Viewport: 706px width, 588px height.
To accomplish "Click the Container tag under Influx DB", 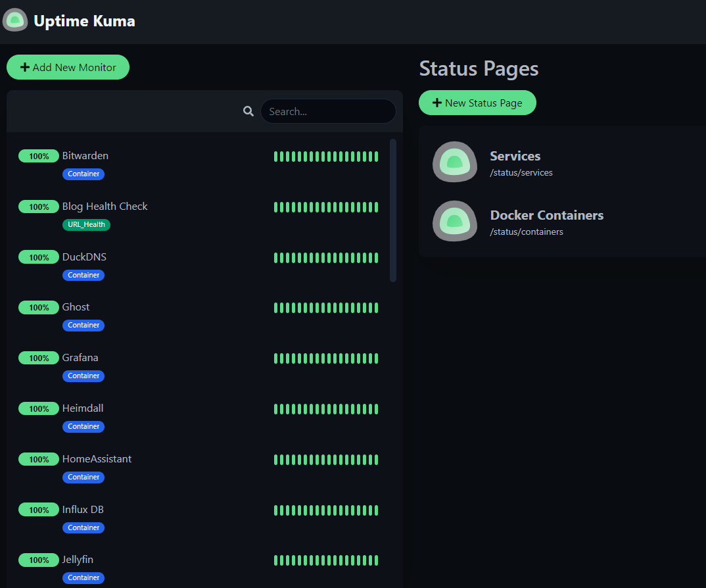I will [83, 527].
